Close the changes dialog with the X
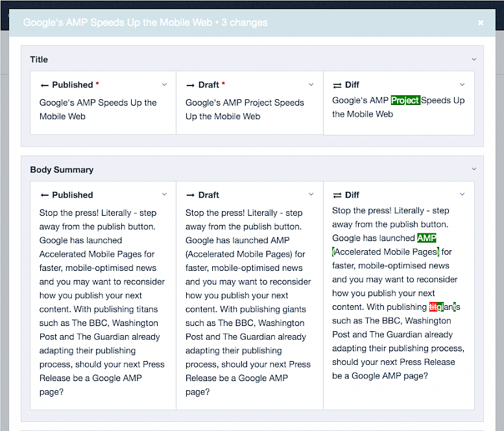The height and width of the screenshot is (431, 504). click(481, 23)
